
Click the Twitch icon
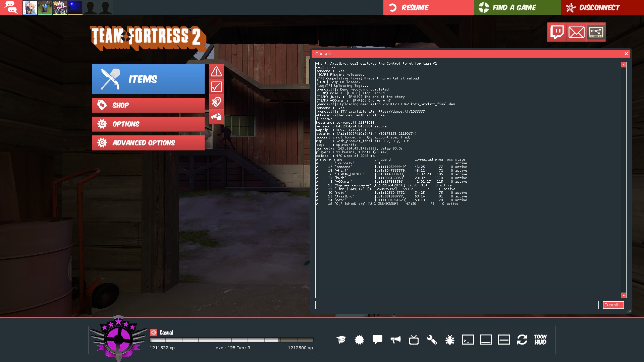(557, 32)
